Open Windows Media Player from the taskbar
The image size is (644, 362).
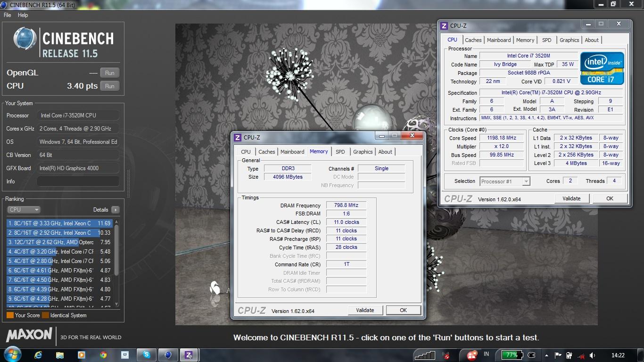click(82, 355)
